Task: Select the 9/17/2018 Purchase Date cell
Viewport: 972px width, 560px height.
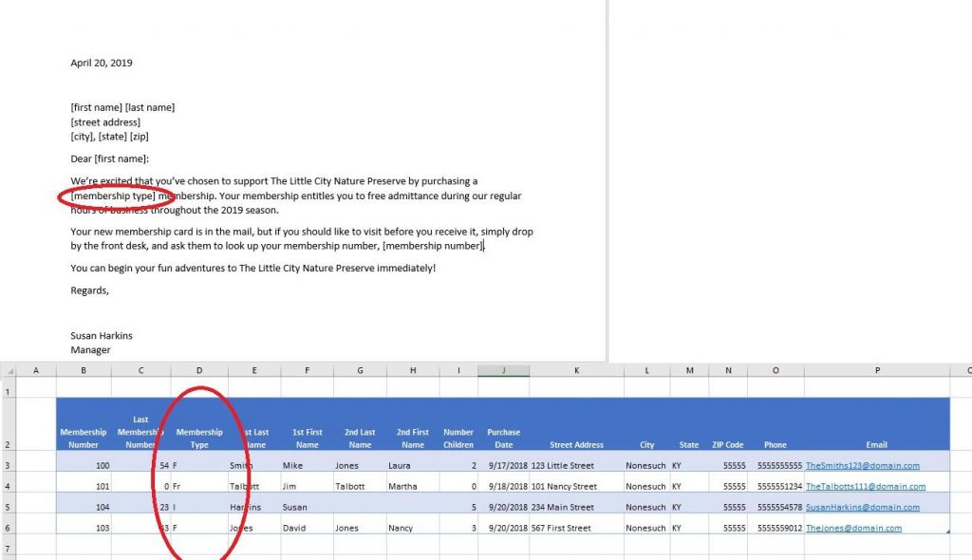Action: pos(503,465)
